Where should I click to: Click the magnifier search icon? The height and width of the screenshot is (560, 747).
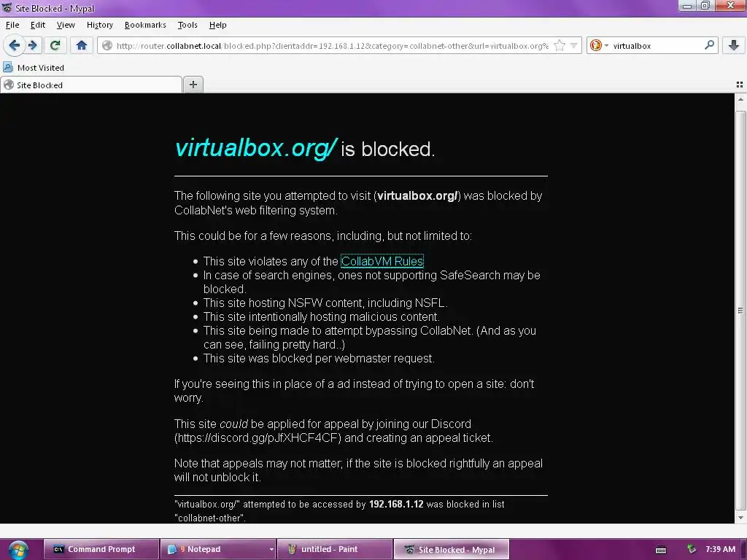click(x=709, y=45)
